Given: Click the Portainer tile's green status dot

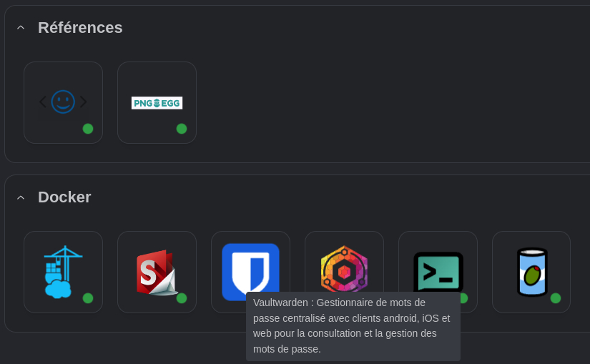Looking at the screenshot, I should (x=88, y=298).
